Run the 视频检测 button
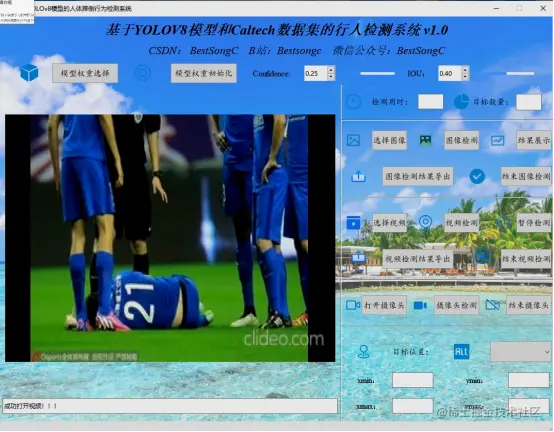The height and width of the screenshot is (432, 554). tap(461, 223)
